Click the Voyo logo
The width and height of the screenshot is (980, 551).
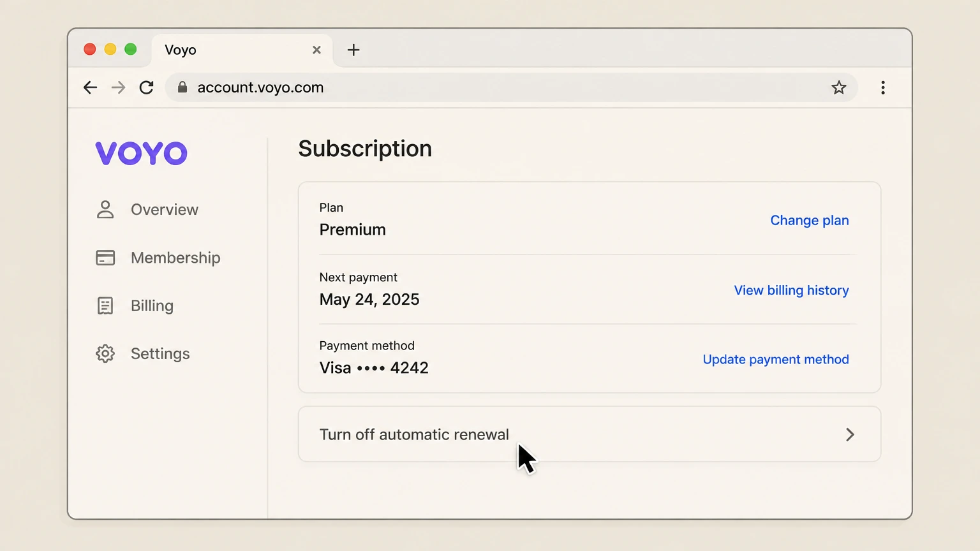142,153
